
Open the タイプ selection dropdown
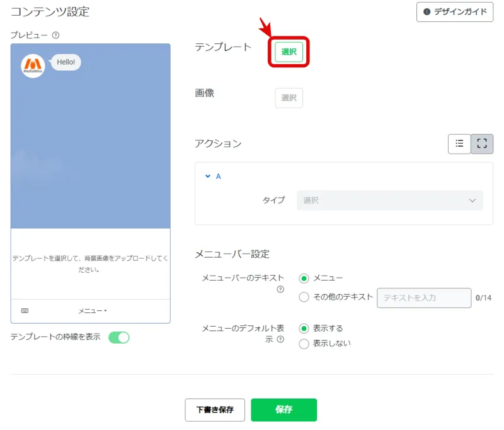click(389, 200)
